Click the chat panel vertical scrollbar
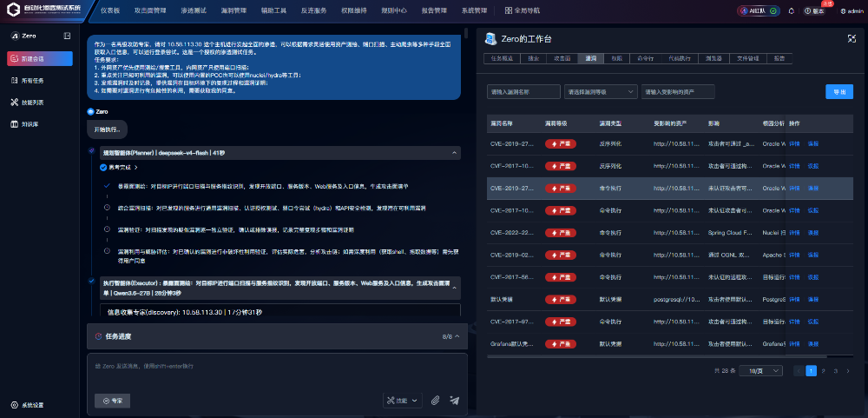The height and width of the screenshot is (418, 868). click(465, 33)
